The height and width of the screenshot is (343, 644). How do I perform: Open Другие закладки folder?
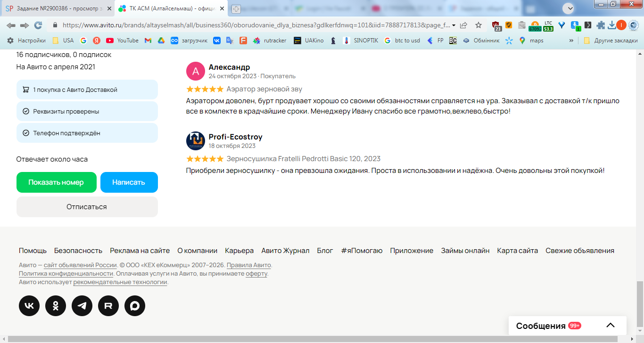(611, 41)
